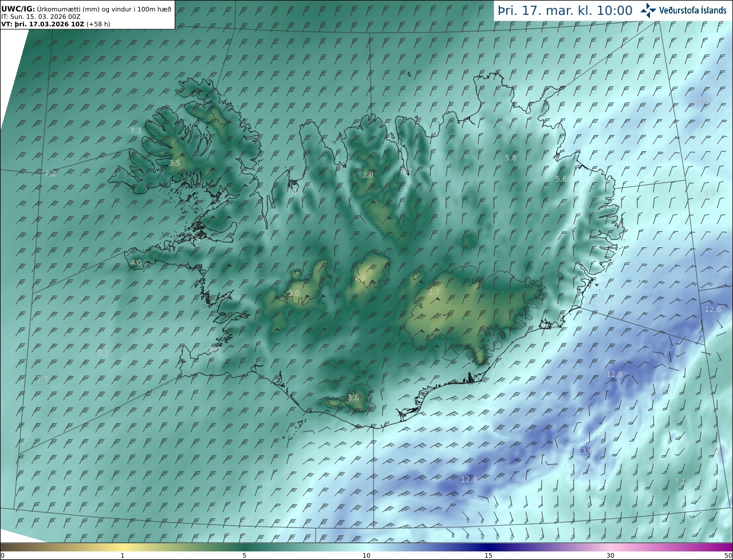The image size is (733, 560).
Task: Pick the dark blue colorbar segment above 15
Action: [488, 547]
